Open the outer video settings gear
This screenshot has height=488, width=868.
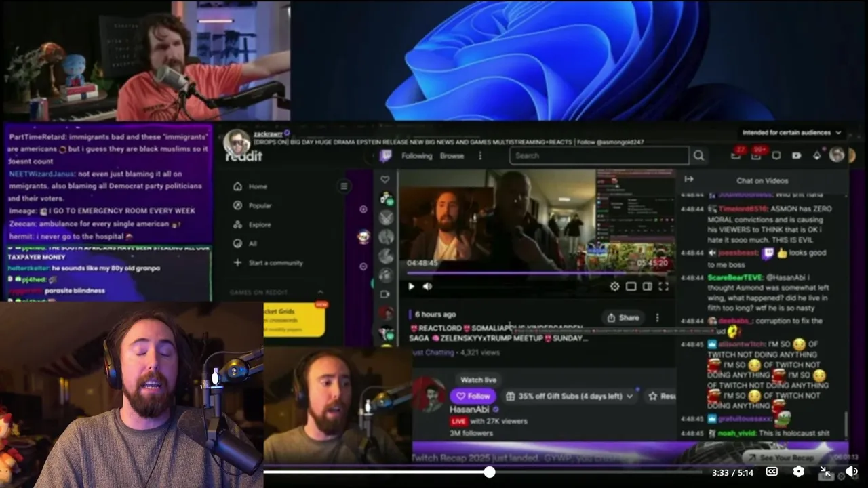(799, 472)
